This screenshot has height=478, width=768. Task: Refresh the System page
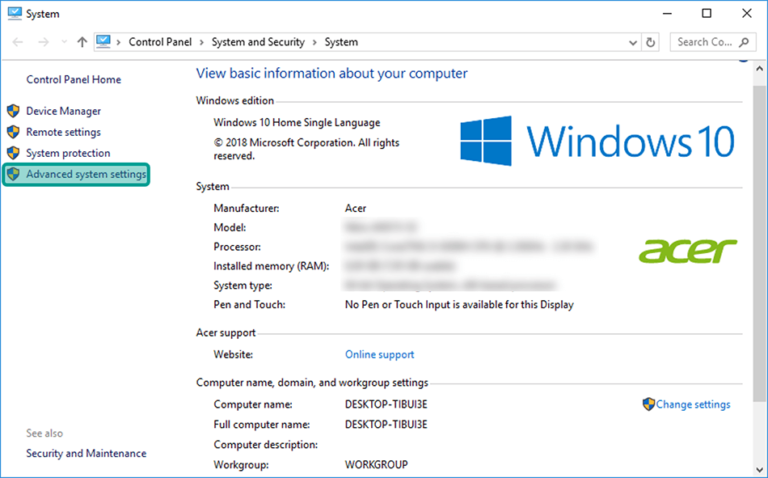(x=650, y=42)
